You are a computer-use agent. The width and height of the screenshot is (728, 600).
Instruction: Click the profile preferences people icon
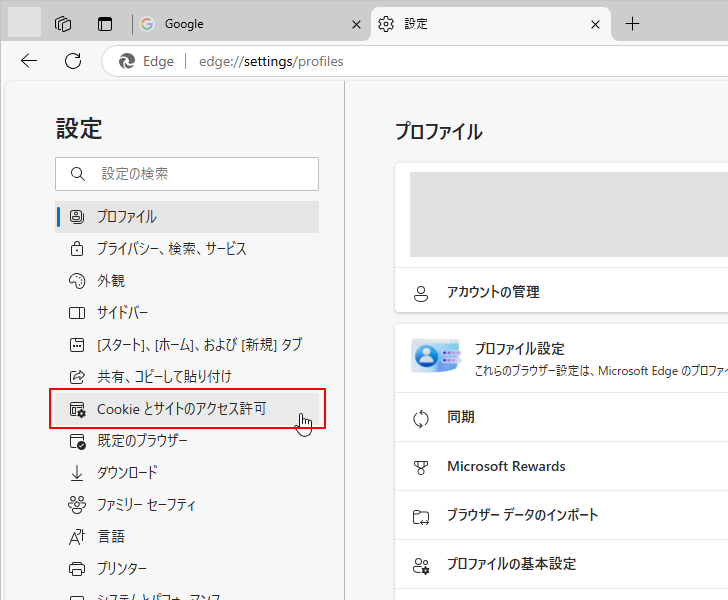coord(421,566)
